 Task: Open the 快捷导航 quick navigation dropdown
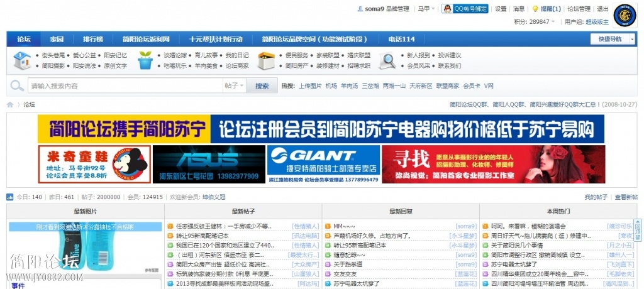tap(613, 39)
